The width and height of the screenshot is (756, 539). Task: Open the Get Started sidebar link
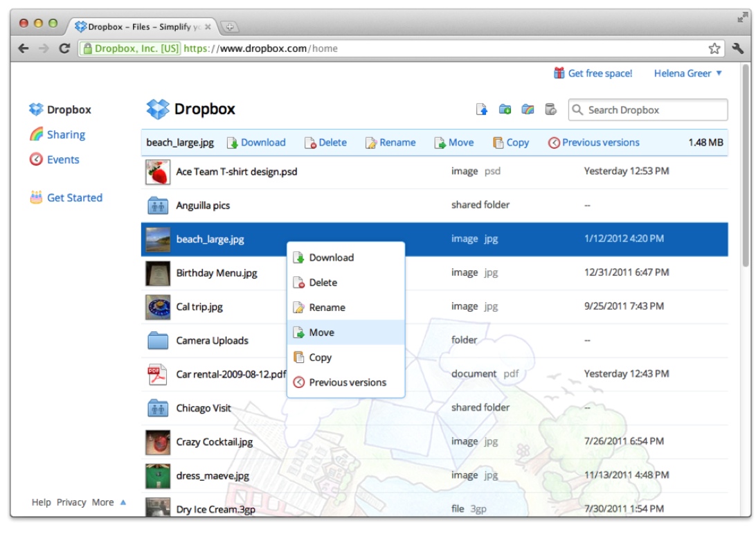coord(75,198)
